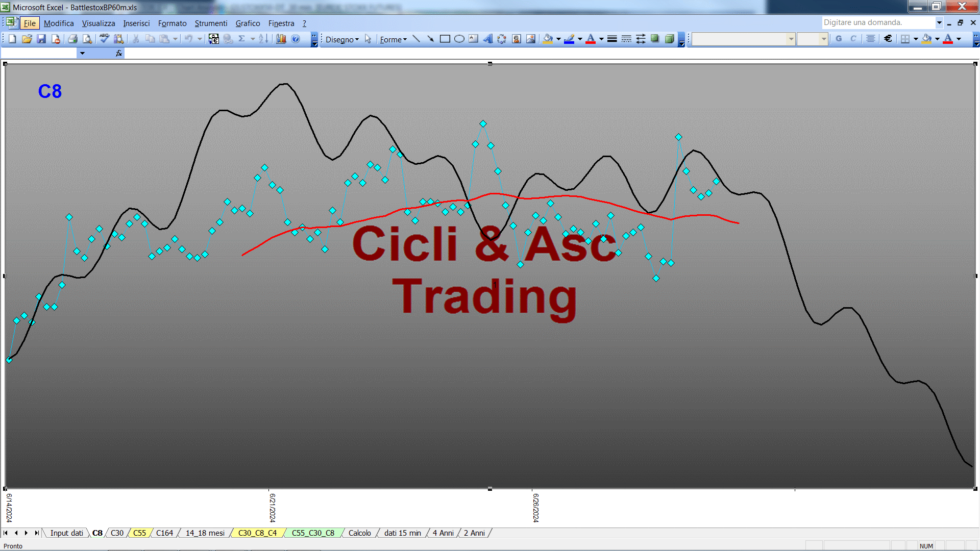Open the Chart Wizard icon
The image size is (980, 551).
pos(281,39)
